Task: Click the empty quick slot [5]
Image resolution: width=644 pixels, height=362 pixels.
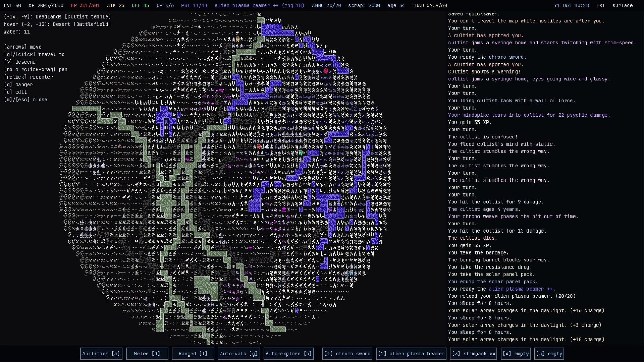Action: (549, 354)
